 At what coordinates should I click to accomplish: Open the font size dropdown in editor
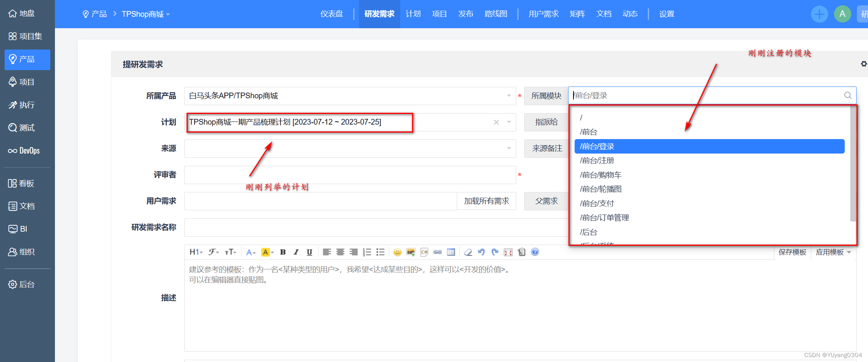pyautogui.click(x=231, y=252)
